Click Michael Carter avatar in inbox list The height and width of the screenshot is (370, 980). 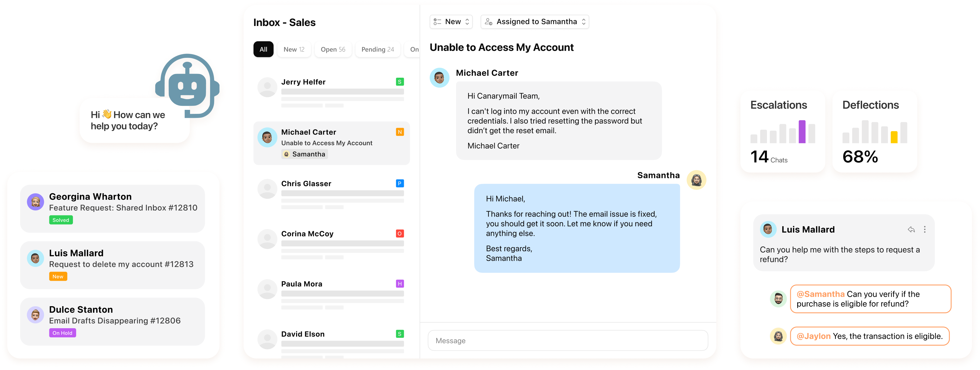coord(267,137)
